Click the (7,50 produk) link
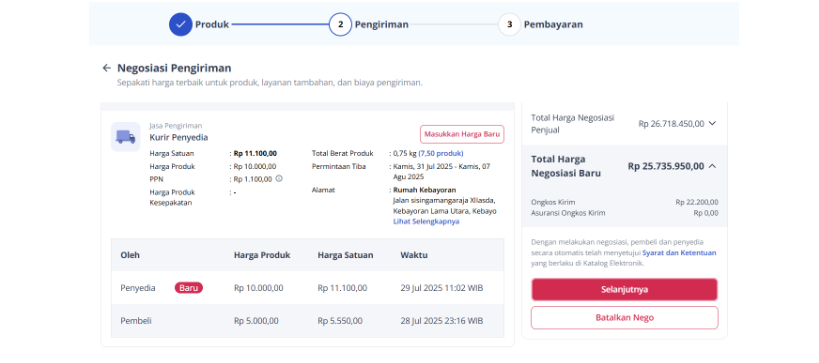Image resolution: width=819 pixels, height=363 pixels. [441, 154]
